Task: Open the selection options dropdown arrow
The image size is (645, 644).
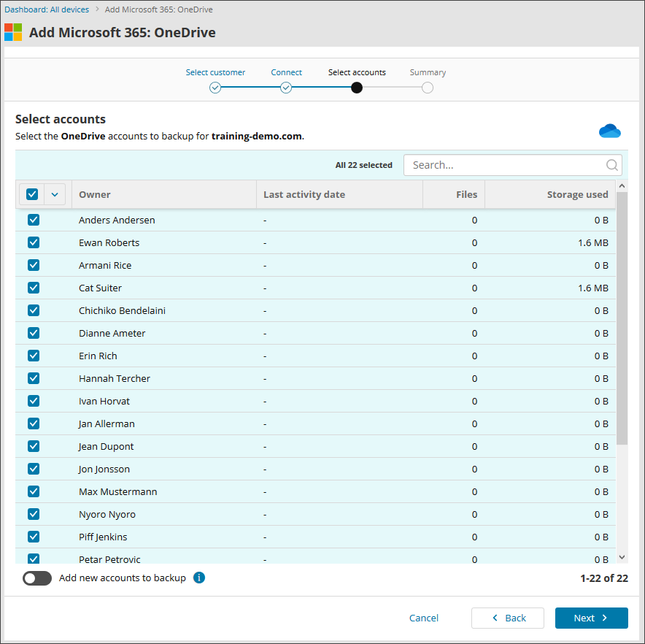Action: coord(55,194)
